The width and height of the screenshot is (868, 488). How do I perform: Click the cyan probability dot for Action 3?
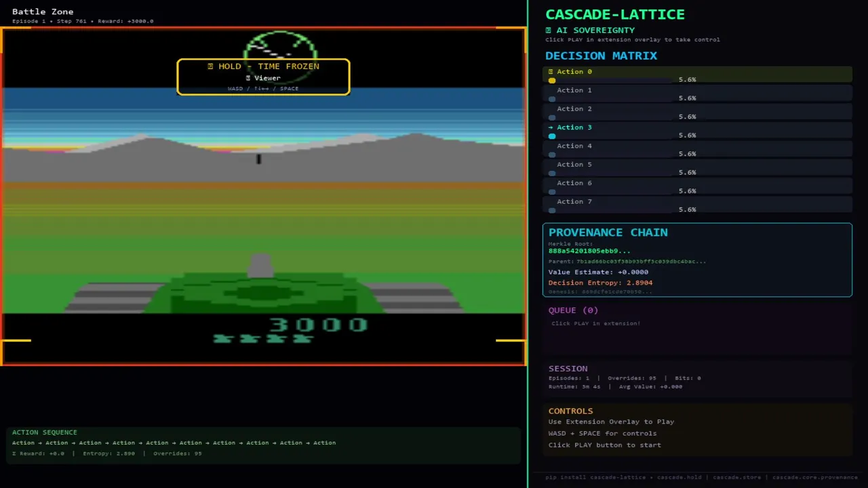coord(552,136)
